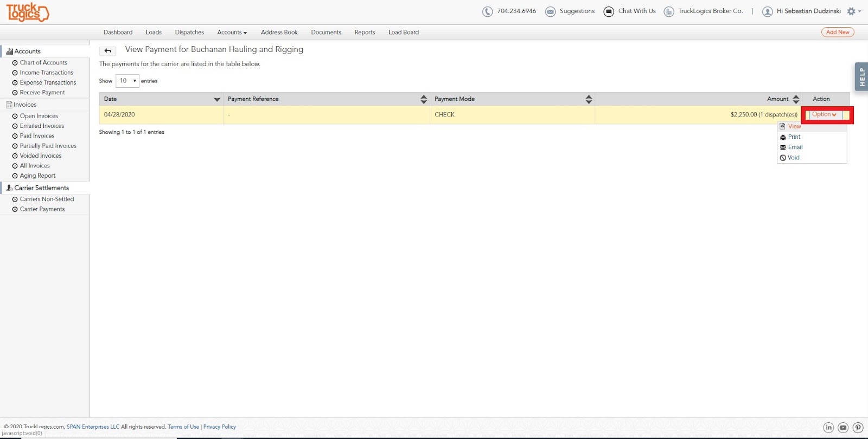Open Chart of Accounts in sidebar
Viewport: 868px width, 439px height.
(43, 63)
